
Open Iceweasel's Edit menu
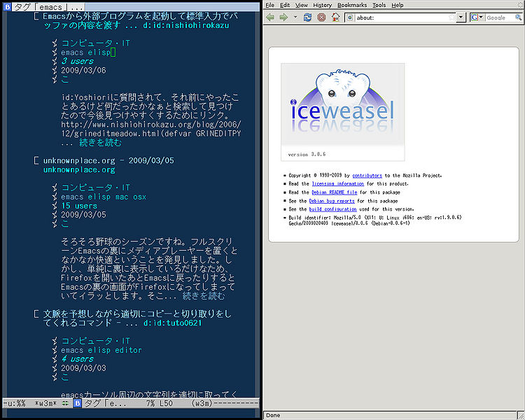285,5
